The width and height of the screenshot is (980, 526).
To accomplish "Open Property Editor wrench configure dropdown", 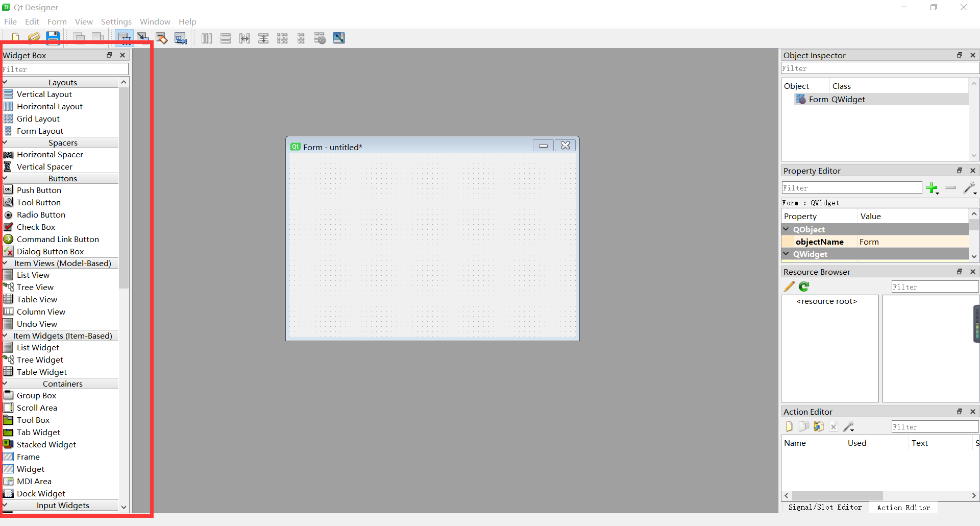I will (x=970, y=188).
